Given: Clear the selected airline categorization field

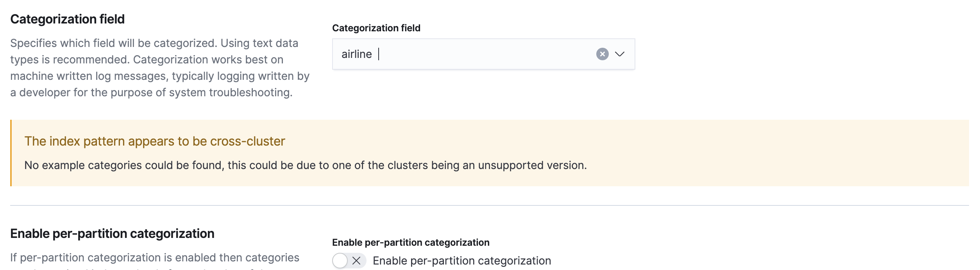Looking at the screenshot, I should tap(602, 54).
